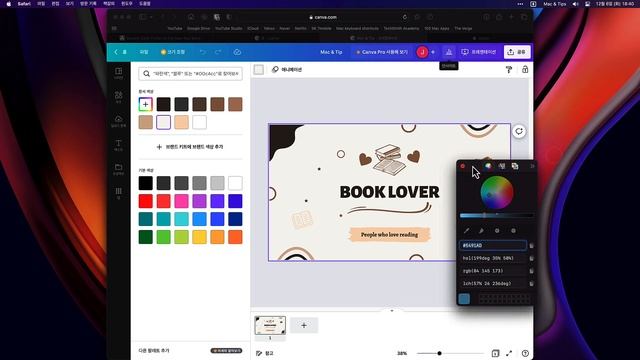Close the color picker widget red button
The width and height of the screenshot is (640, 360).
(x=462, y=166)
